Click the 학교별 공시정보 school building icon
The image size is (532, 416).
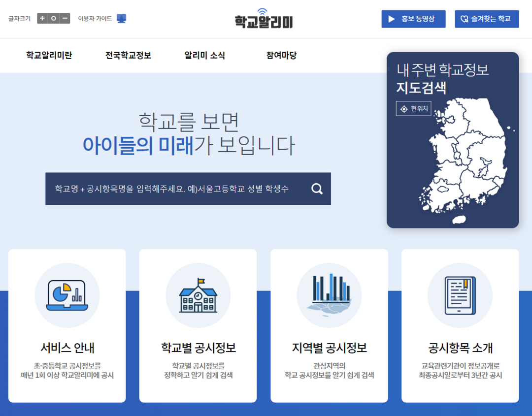(x=198, y=295)
